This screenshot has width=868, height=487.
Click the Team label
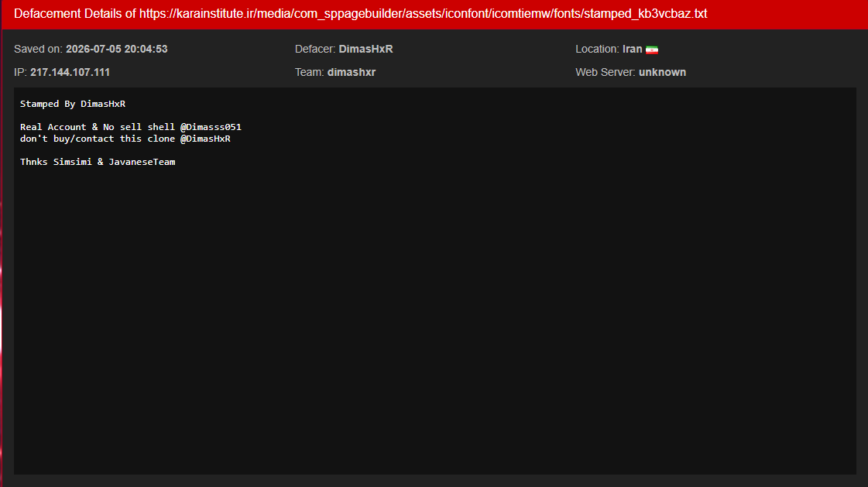pyautogui.click(x=310, y=73)
